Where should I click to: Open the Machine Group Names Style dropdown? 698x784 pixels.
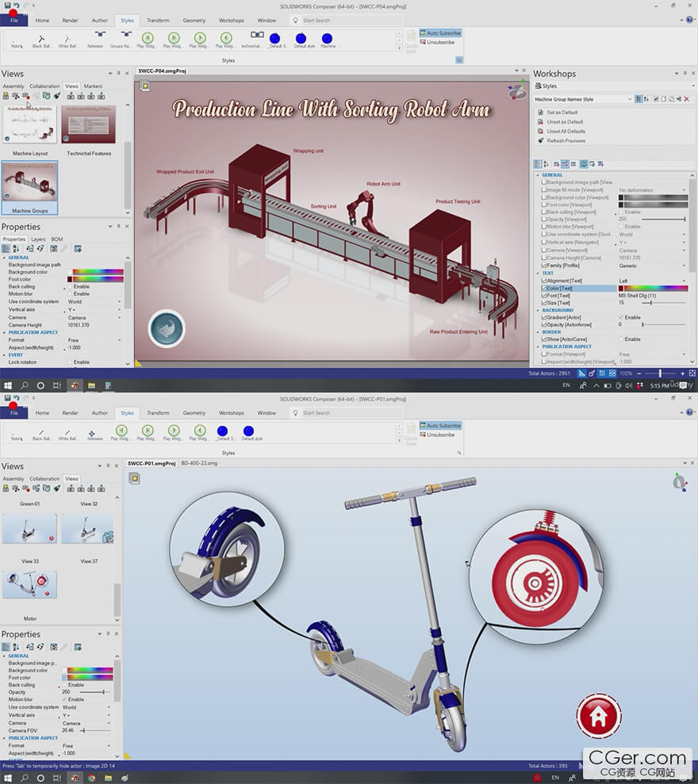(x=629, y=99)
